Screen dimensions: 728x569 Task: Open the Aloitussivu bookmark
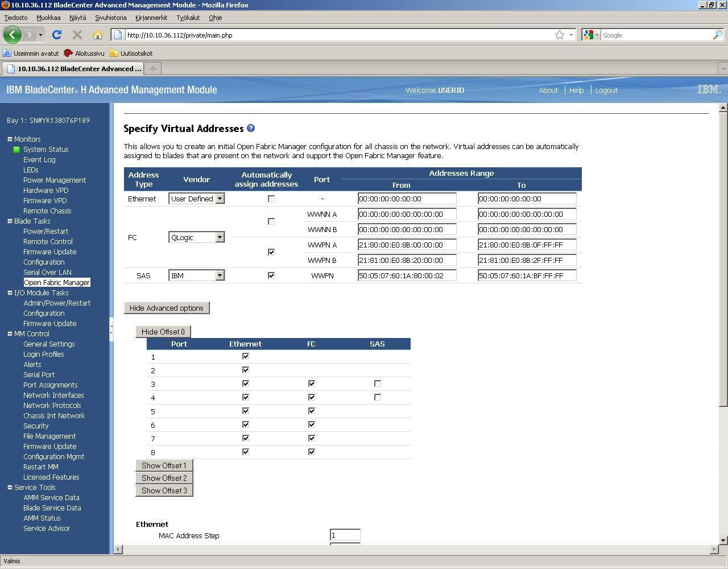click(x=84, y=53)
